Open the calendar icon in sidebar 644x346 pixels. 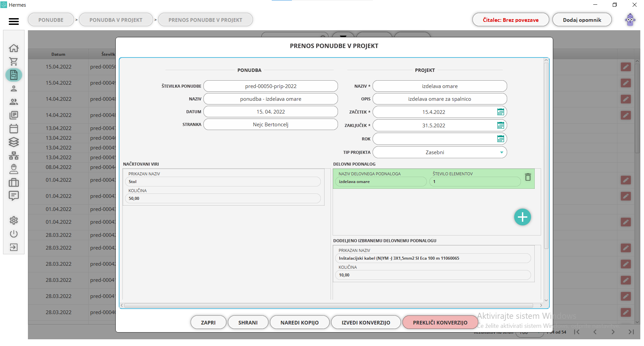pos(14,129)
